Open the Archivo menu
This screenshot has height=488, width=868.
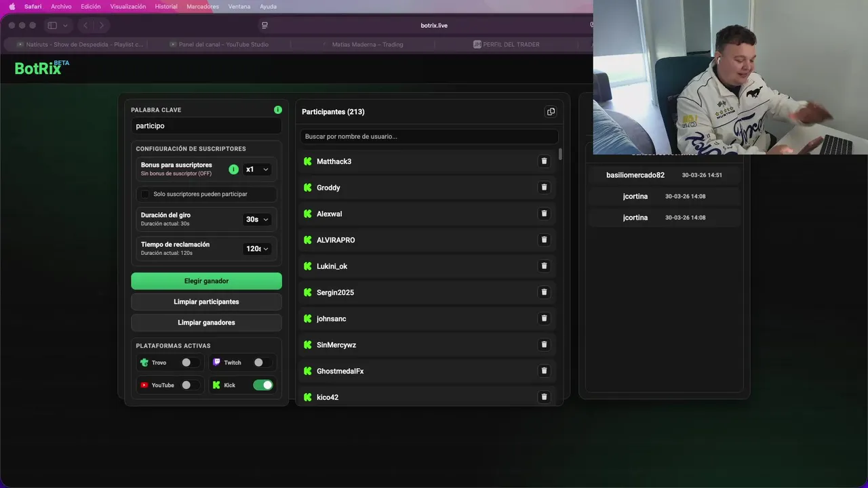[61, 6]
